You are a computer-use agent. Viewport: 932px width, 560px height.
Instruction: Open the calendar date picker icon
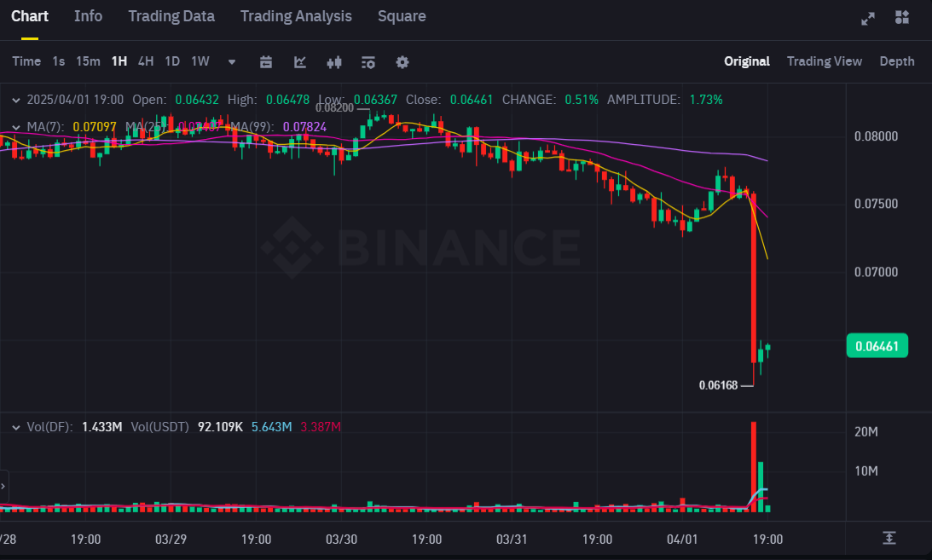(266, 61)
